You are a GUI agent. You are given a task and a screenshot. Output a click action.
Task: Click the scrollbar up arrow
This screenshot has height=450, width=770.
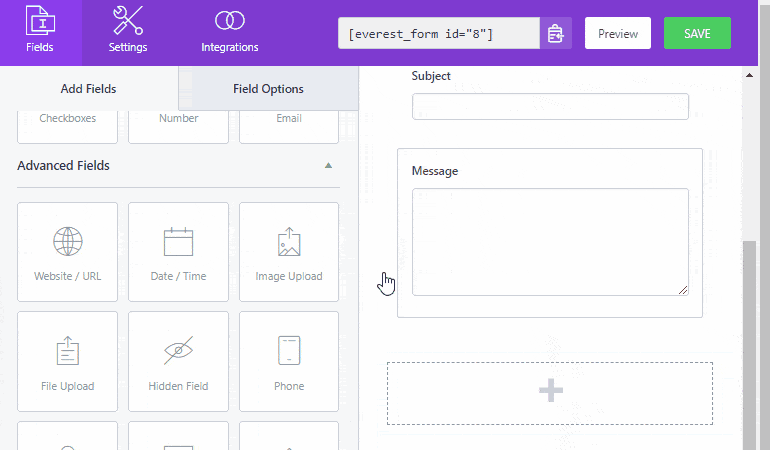point(749,75)
